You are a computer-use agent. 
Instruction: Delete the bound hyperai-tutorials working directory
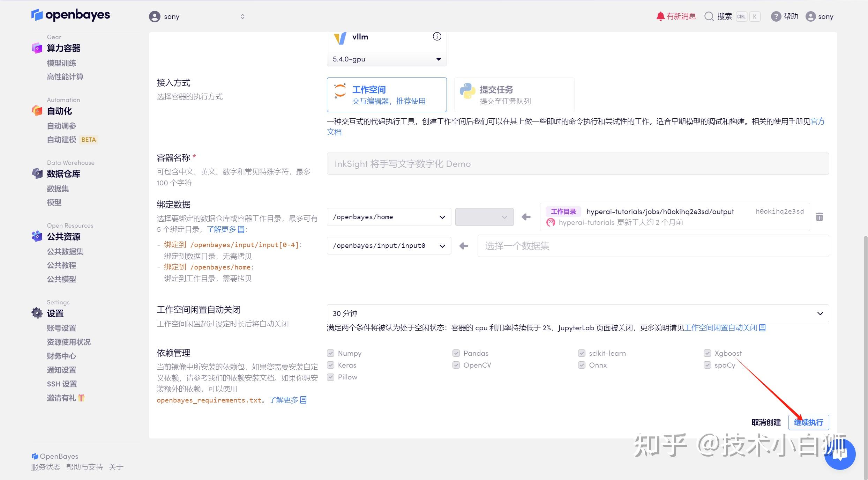coord(820,217)
